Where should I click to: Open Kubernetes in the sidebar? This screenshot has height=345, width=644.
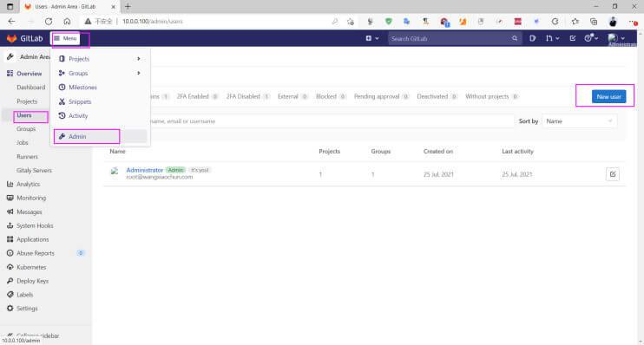[31, 267]
